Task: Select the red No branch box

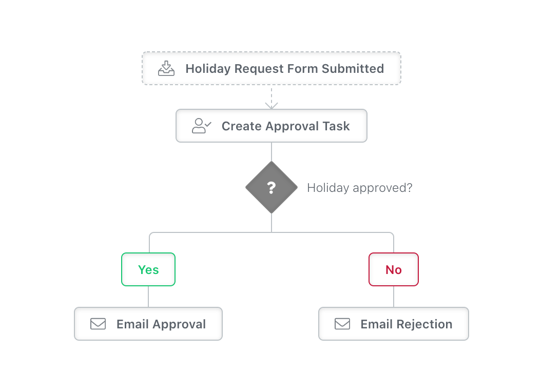Action: click(x=394, y=269)
